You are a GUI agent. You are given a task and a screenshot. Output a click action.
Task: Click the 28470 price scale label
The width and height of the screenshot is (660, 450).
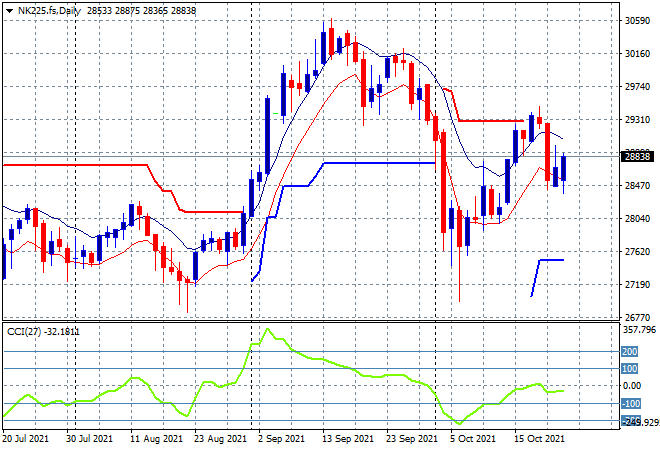[x=637, y=186]
